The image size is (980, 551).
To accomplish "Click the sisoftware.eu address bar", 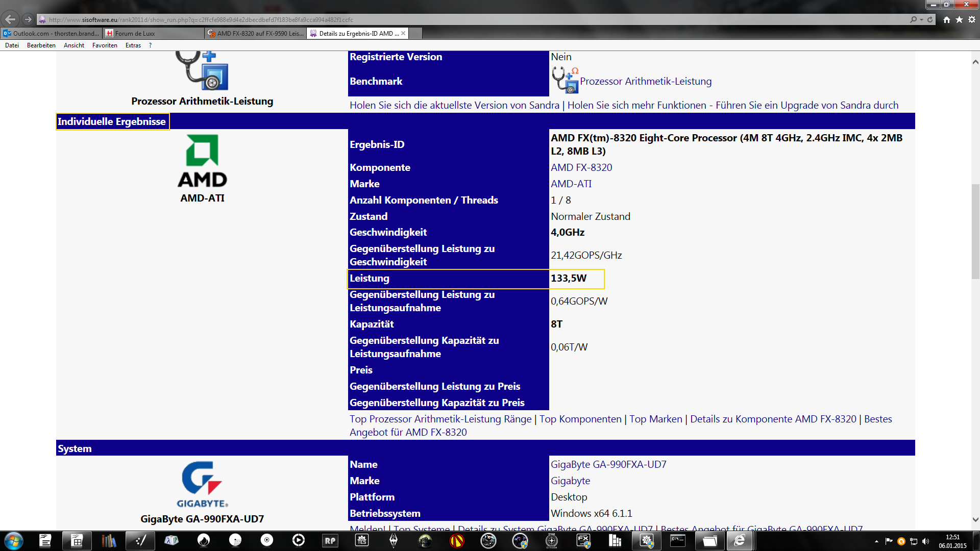I will (x=473, y=19).
